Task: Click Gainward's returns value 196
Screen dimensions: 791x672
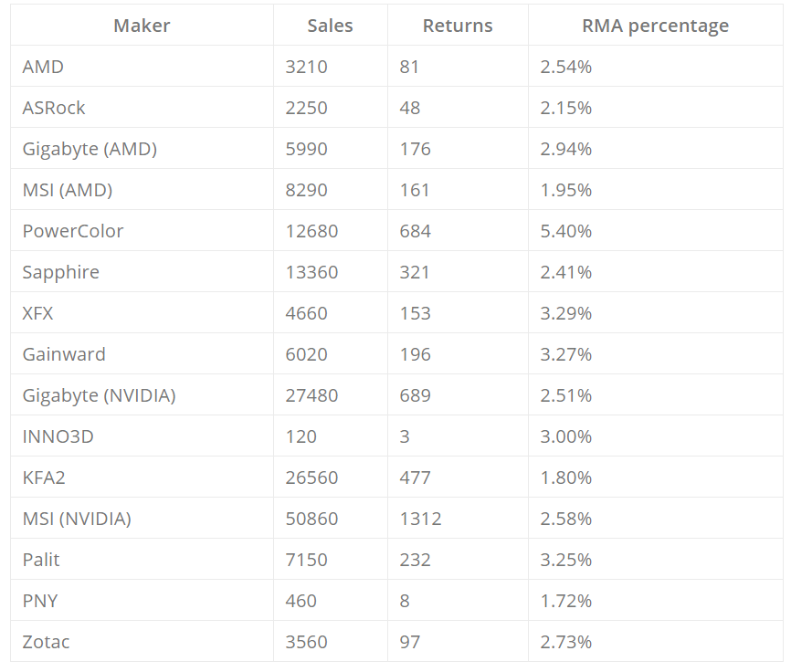Action: (415, 354)
